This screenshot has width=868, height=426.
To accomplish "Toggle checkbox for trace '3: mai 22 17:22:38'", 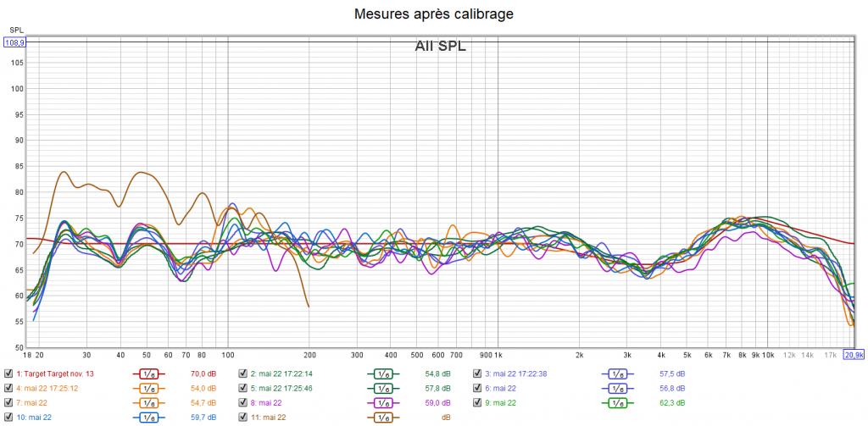I will tap(477, 373).
